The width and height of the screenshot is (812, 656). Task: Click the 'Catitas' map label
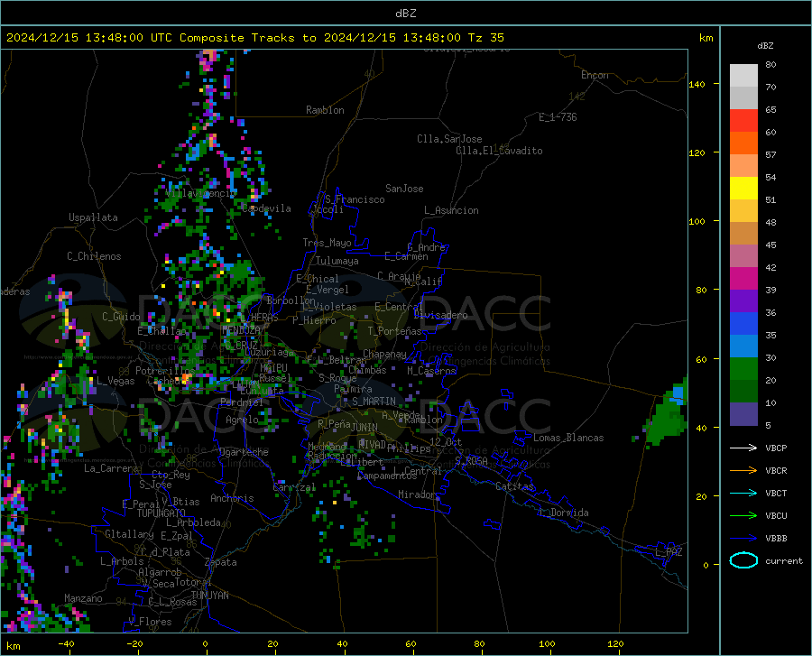(515, 486)
